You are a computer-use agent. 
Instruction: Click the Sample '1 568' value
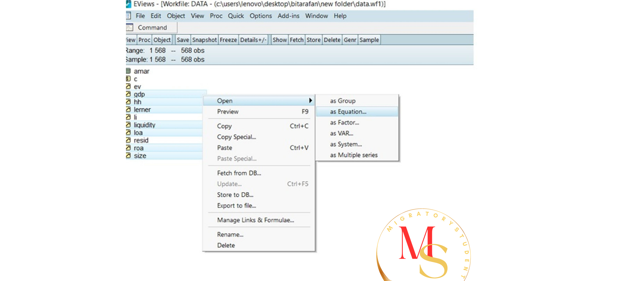point(158,59)
